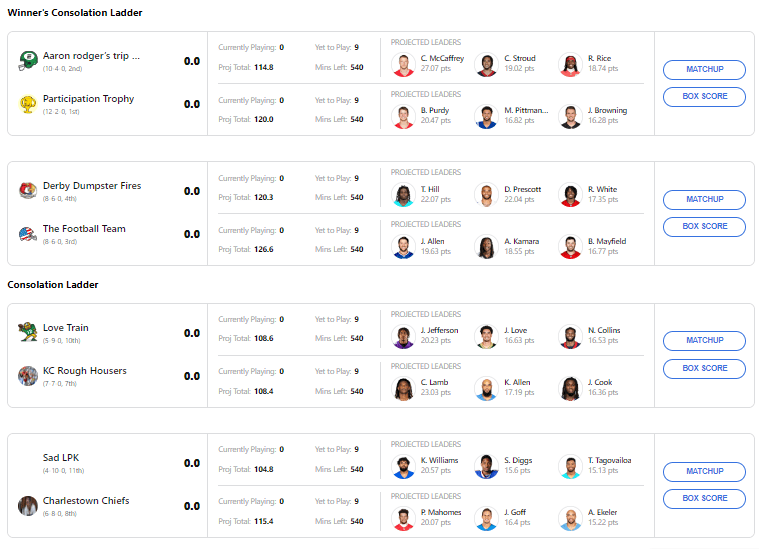Click The Football Team helmet logo
Screen dimensions: 759x549
click(28, 234)
